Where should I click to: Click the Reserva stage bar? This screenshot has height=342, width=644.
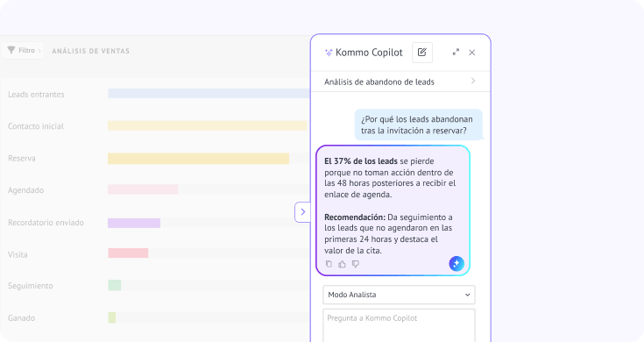click(x=198, y=158)
